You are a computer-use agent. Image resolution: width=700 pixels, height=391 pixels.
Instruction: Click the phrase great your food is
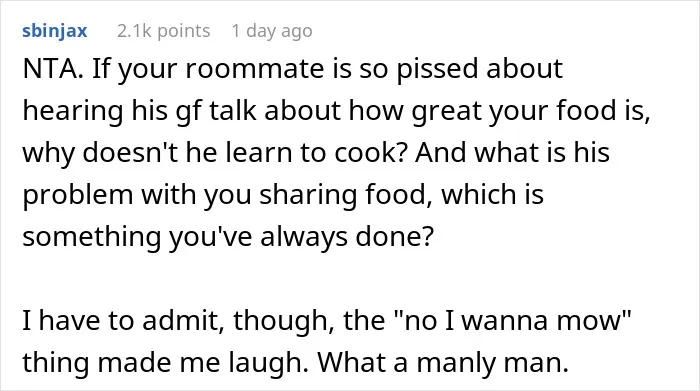tap(531, 112)
